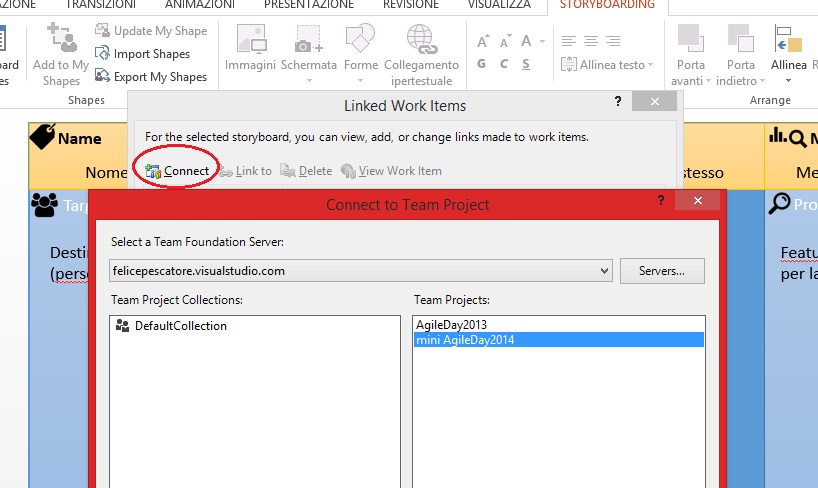Select DefaultCollection in Team Project Collections
The height and width of the screenshot is (488, 818).
(171, 326)
